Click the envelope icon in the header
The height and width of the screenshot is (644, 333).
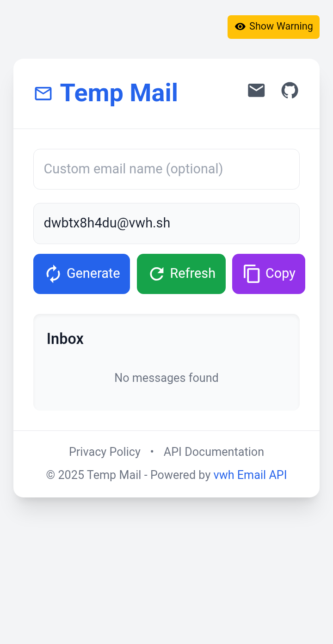coord(256,91)
